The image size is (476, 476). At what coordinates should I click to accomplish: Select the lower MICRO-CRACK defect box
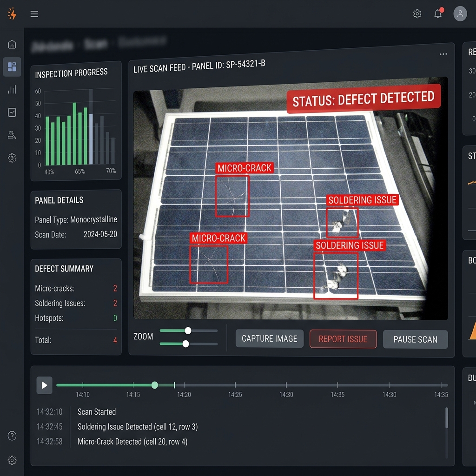209,264
